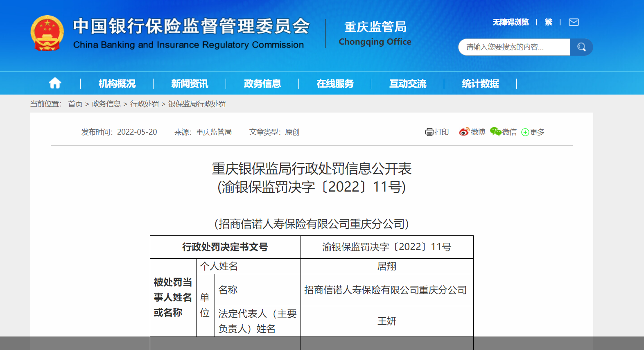This screenshot has height=350, width=644.
Task: Click the search input field
Action: [514, 47]
